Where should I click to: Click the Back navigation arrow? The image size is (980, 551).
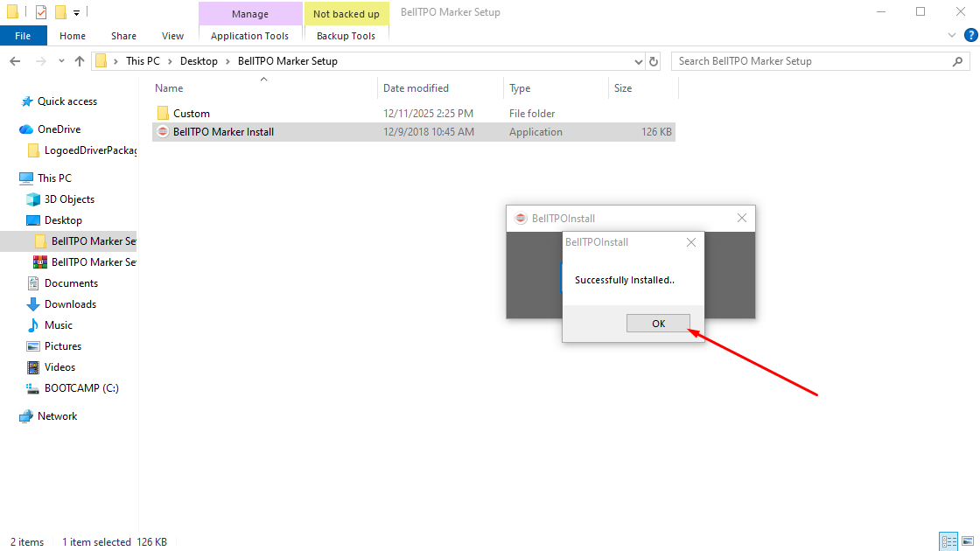coord(15,61)
